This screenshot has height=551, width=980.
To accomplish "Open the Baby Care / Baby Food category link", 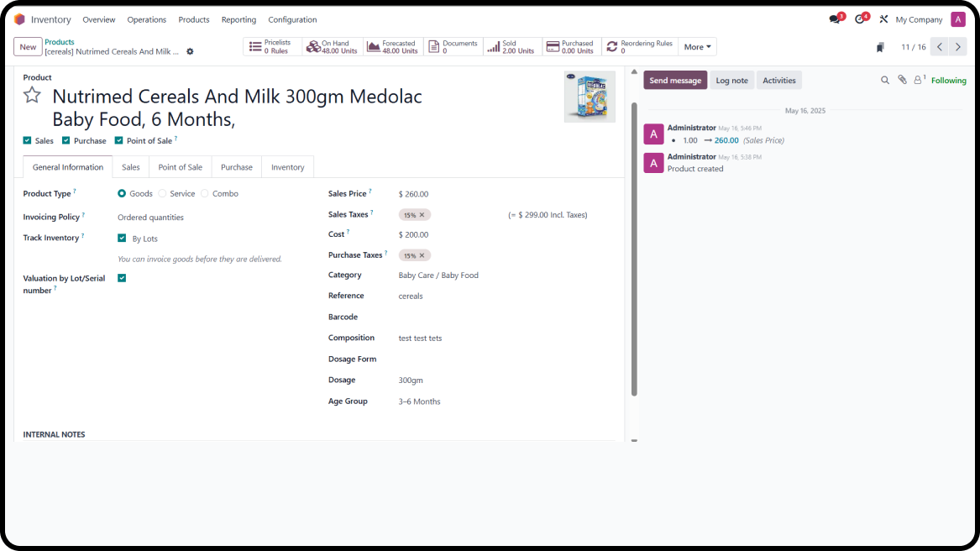I will pyautogui.click(x=438, y=275).
